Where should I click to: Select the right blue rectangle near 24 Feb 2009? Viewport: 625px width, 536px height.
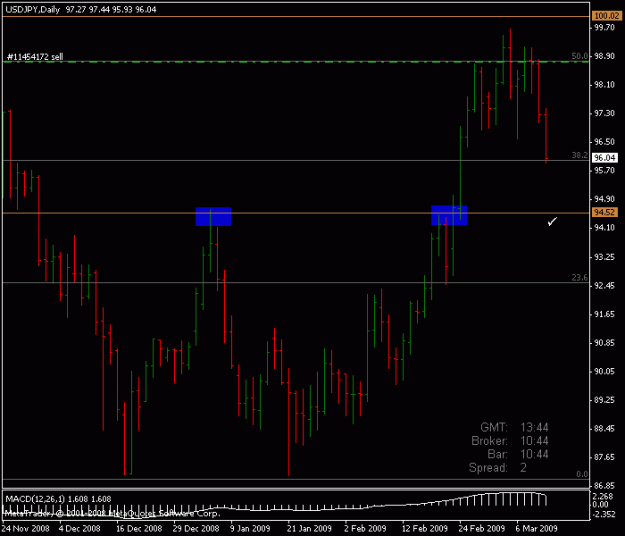(449, 215)
